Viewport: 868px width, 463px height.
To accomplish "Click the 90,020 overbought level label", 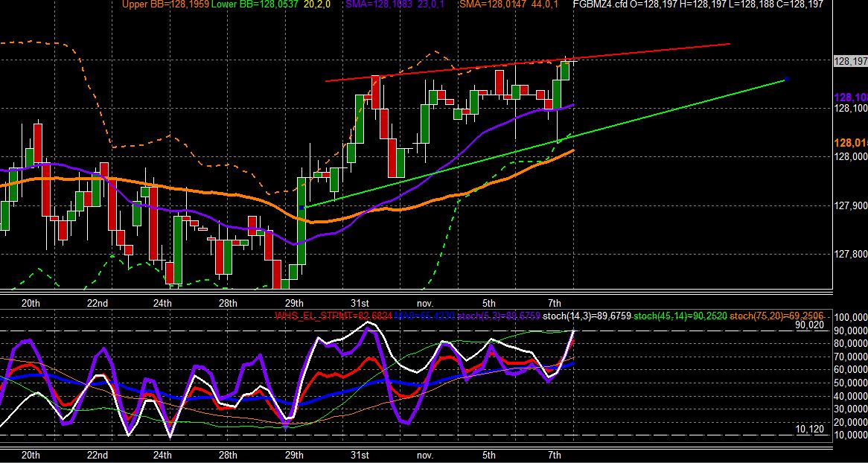I will (x=809, y=325).
